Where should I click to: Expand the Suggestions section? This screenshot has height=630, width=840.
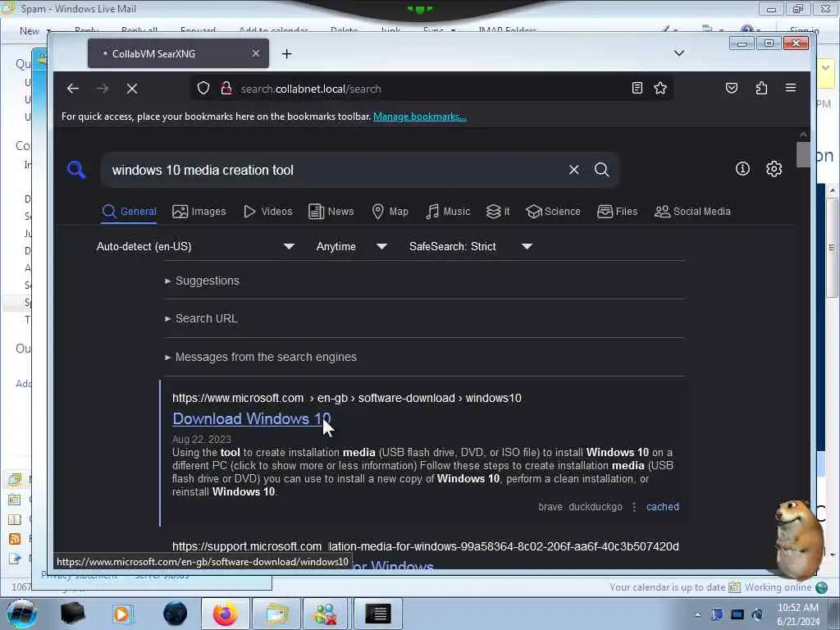tap(203, 281)
